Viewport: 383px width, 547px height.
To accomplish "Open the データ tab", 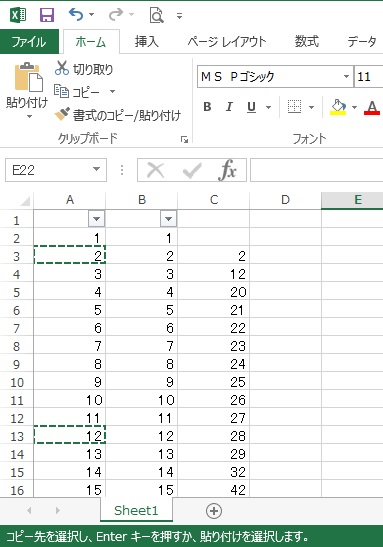I will [362, 42].
